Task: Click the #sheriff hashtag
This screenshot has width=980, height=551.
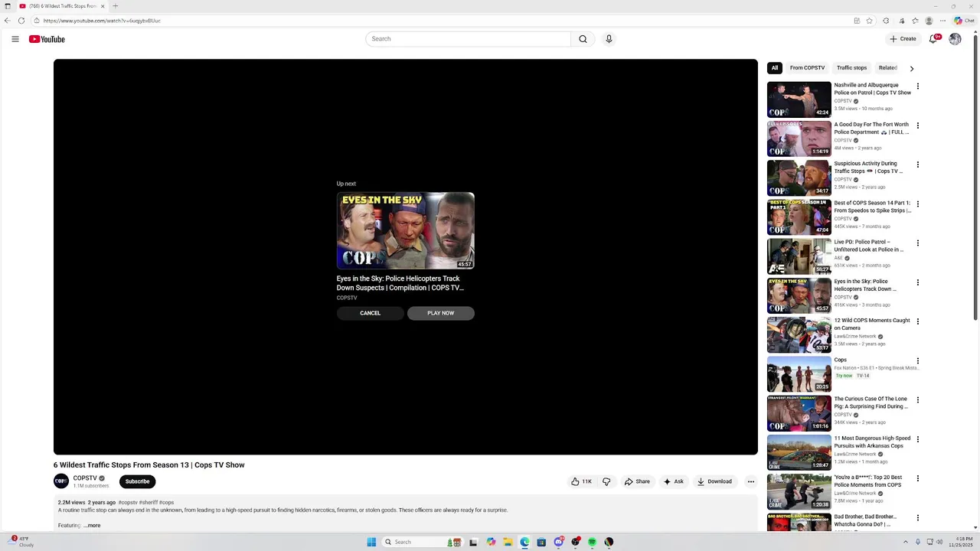Action: [x=148, y=503]
